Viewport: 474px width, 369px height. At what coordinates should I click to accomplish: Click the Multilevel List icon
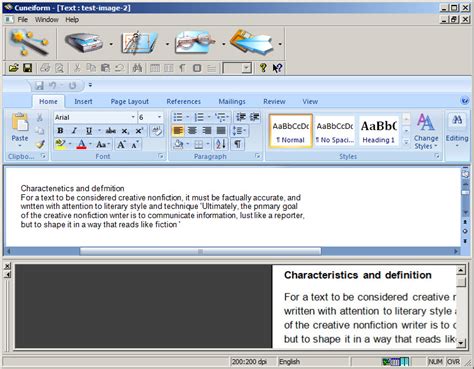(220, 117)
